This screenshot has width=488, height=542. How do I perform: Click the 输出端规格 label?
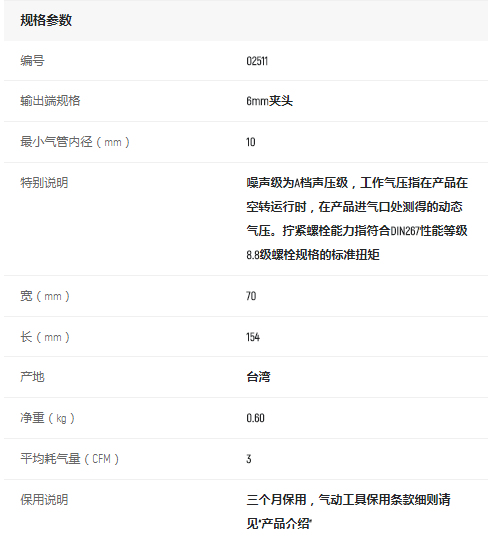(50, 101)
